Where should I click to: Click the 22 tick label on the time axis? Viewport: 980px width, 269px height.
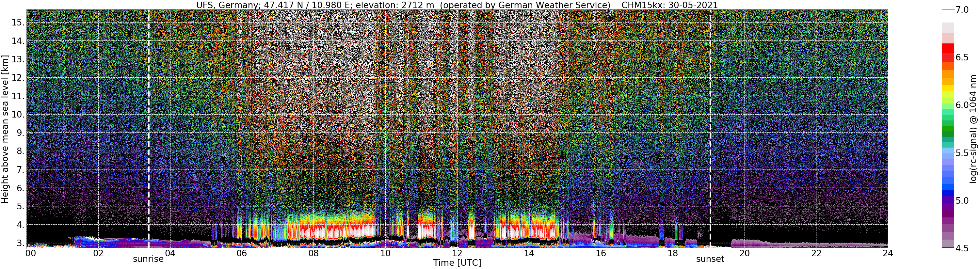[816, 253]
